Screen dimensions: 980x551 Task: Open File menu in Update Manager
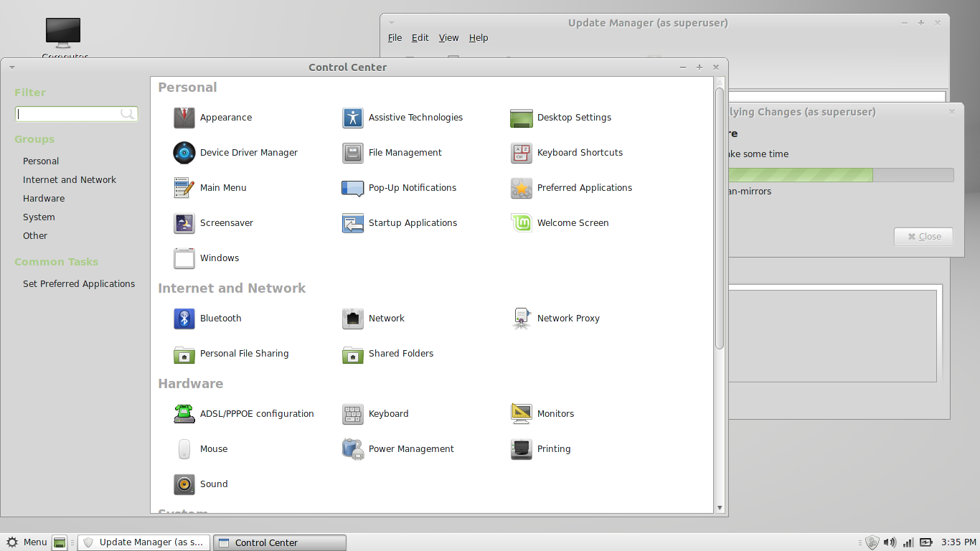[395, 38]
